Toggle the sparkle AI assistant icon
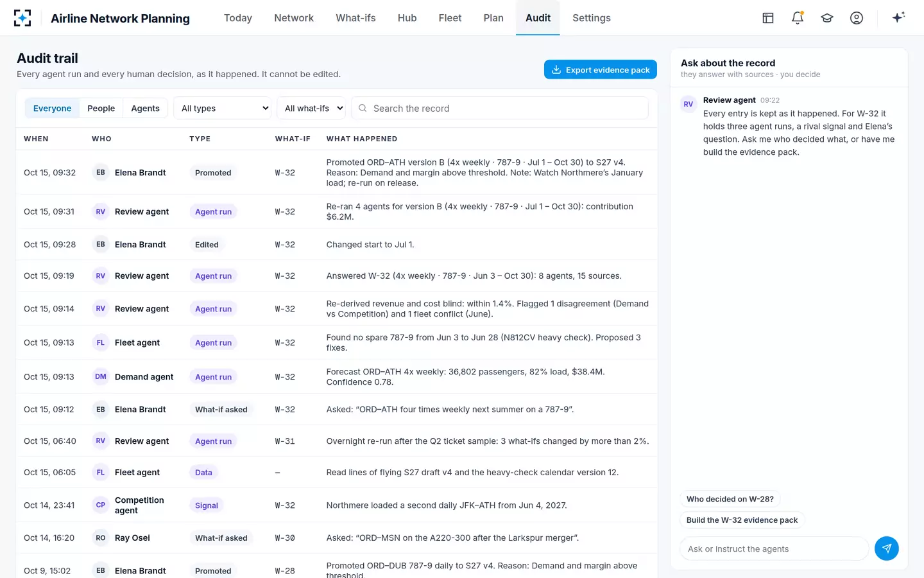Viewport: 924px width, 578px height. click(898, 17)
